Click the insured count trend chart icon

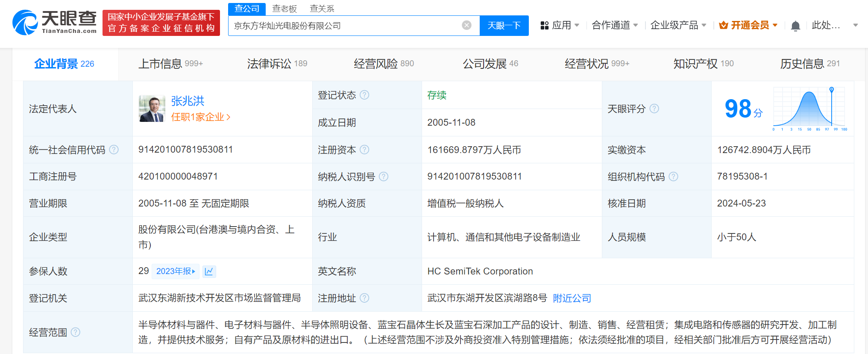point(209,271)
